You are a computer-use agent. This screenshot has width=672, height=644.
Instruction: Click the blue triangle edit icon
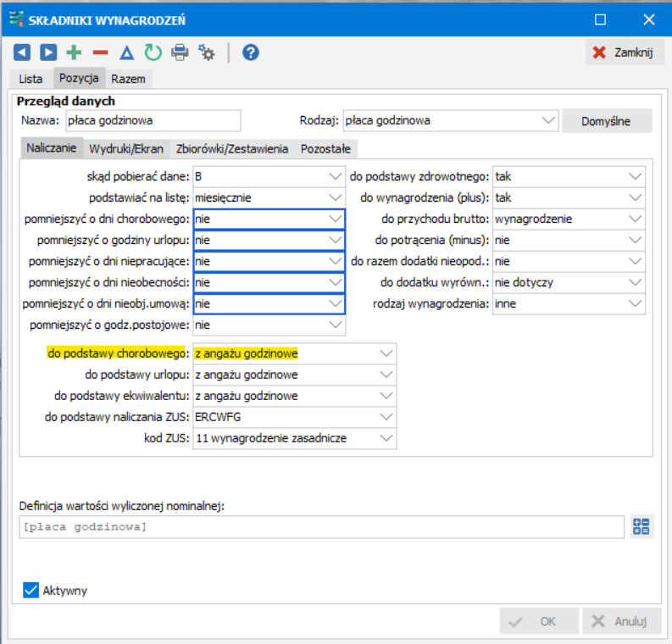click(127, 53)
